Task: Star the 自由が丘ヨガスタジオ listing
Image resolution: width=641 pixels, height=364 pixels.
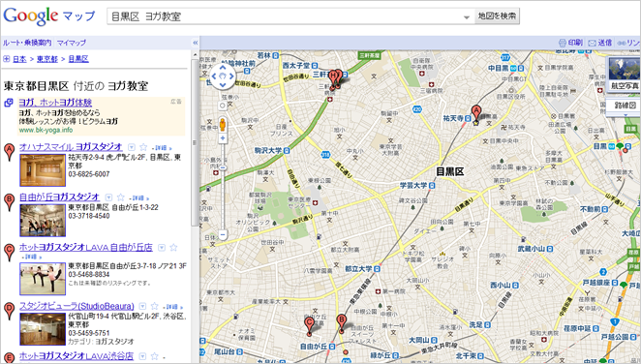Action: pyautogui.click(x=121, y=197)
